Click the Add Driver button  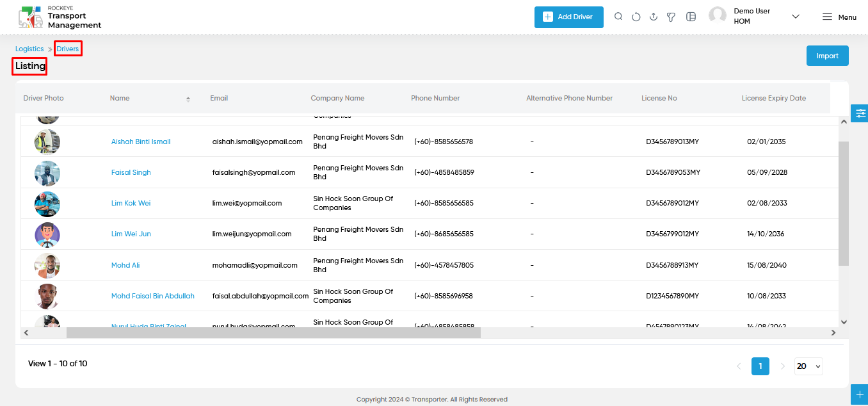[569, 17]
